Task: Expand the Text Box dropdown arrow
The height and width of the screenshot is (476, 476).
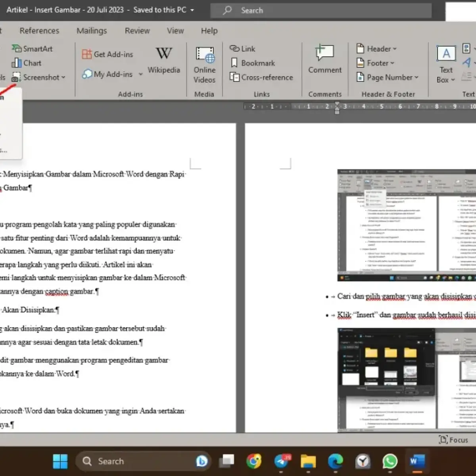Action: coord(453,80)
